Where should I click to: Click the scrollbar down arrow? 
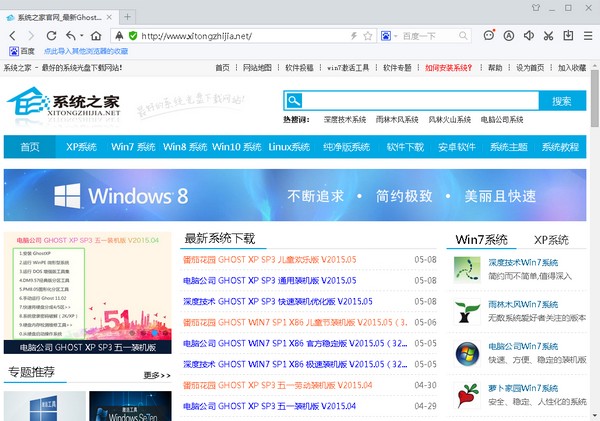click(x=595, y=416)
